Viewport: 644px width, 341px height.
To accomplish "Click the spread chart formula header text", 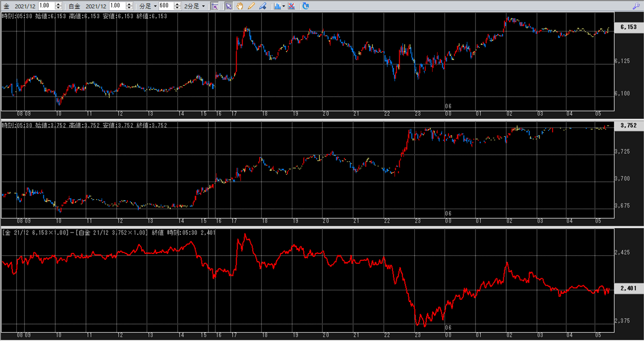I will [x=108, y=233].
